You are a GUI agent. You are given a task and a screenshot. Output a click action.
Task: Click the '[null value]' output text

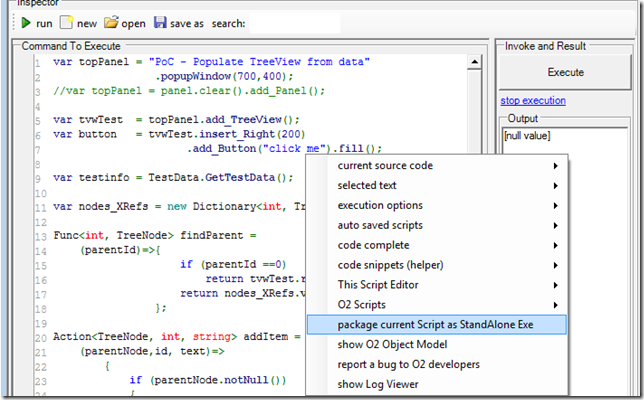coord(527,136)
